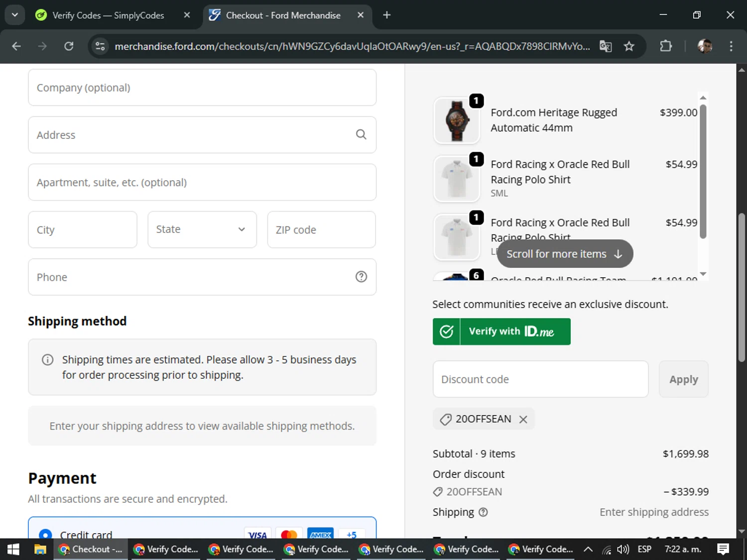Click the translate page icon
Viewport: 747px width, 560px height.
(606, 46)
